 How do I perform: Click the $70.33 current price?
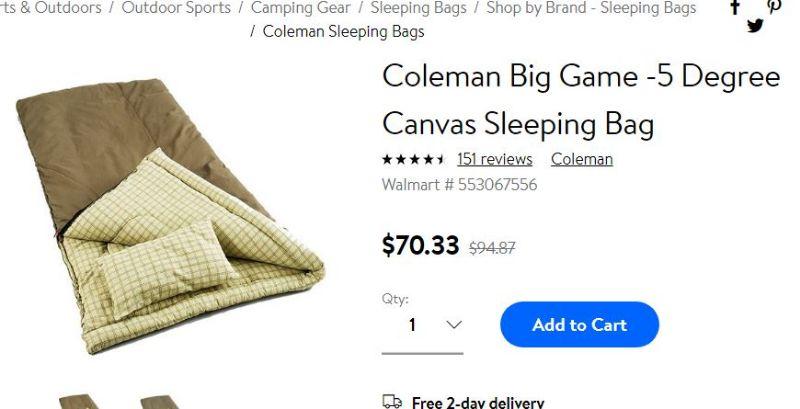420,245
